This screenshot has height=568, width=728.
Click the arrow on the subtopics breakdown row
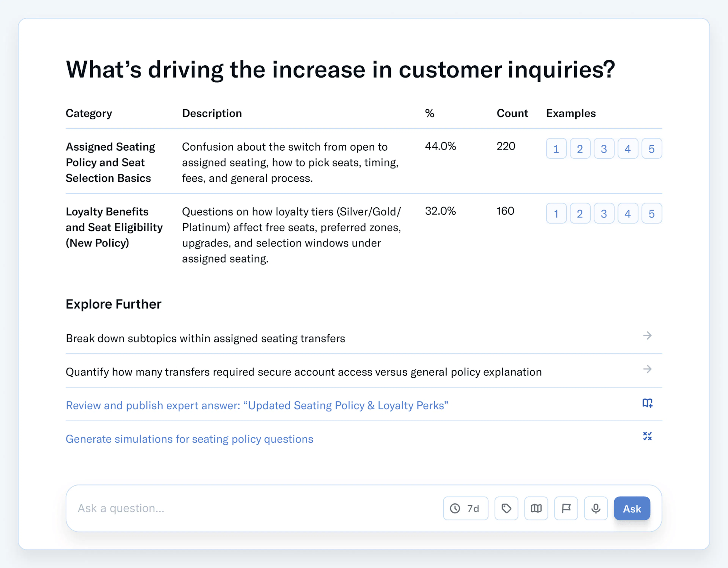pos(648,336)
